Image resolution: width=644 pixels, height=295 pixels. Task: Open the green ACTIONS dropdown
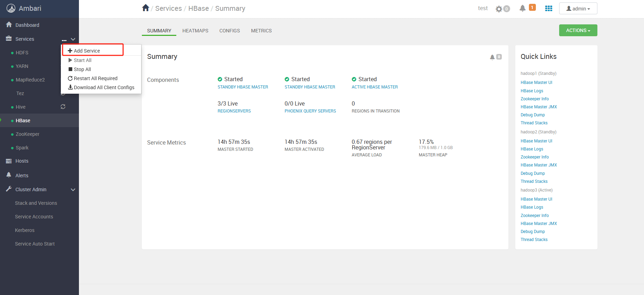(x=578, y=30)
